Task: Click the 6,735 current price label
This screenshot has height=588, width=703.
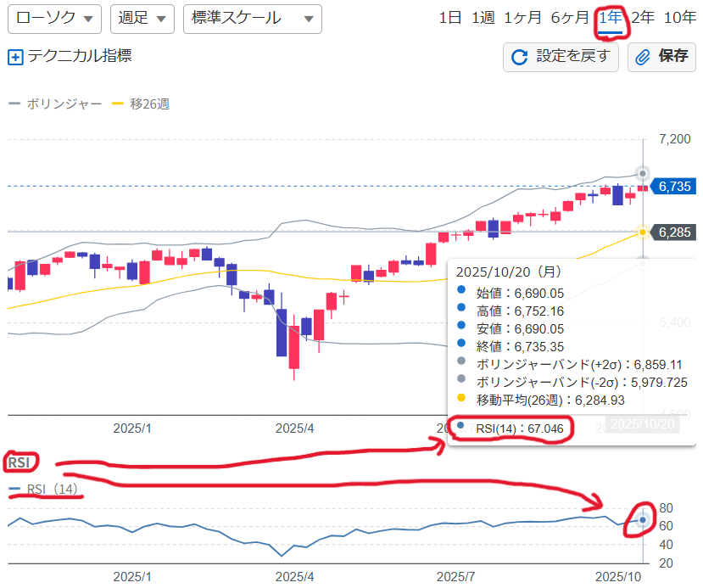Action: point(676,187)
